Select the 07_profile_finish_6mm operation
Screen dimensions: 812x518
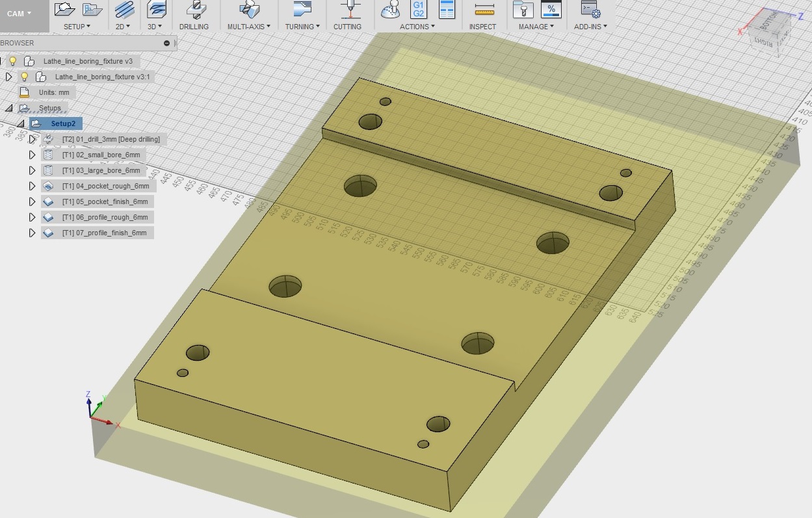click(x=104, y=233)
